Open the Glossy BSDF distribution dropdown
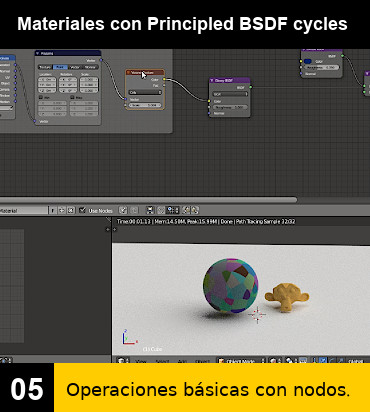This screenshot has width=370, height=412. point(230,94)
